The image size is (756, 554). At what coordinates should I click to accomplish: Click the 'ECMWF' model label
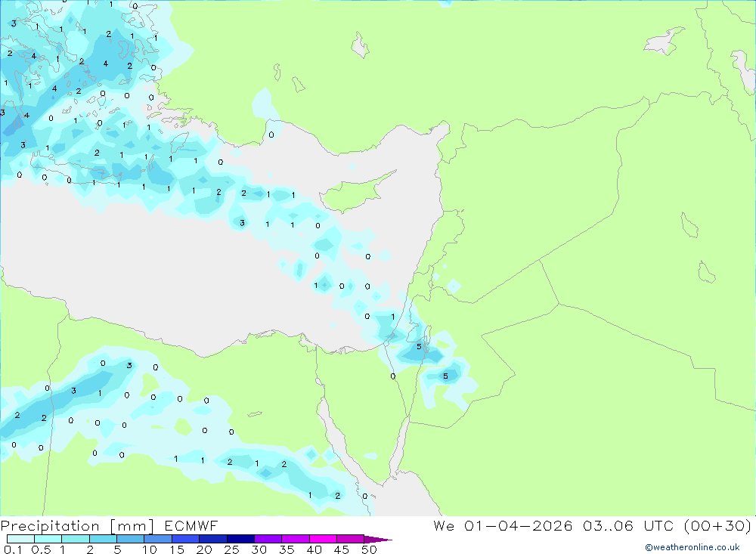click(191, 525)
